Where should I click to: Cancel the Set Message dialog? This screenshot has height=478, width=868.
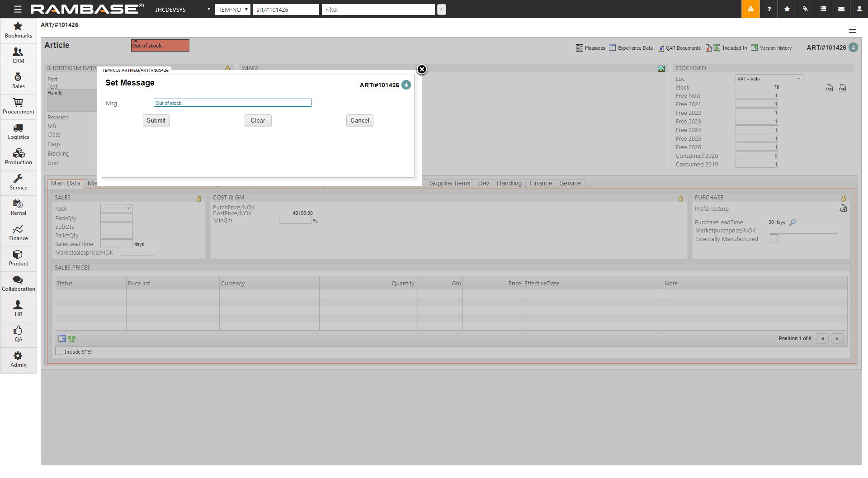click(x=360, y=121)
